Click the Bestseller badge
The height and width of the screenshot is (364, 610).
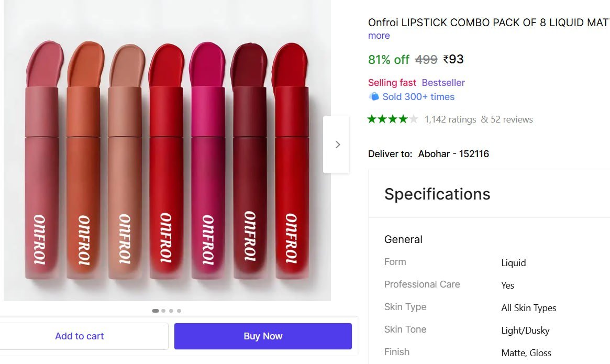pyautogui.click(x=443, y=83)
